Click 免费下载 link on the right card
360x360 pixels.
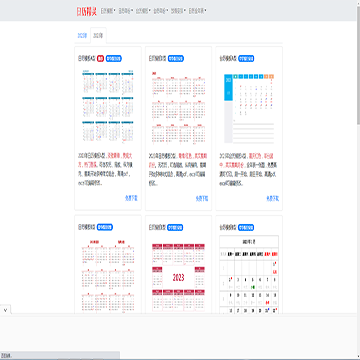272,198
